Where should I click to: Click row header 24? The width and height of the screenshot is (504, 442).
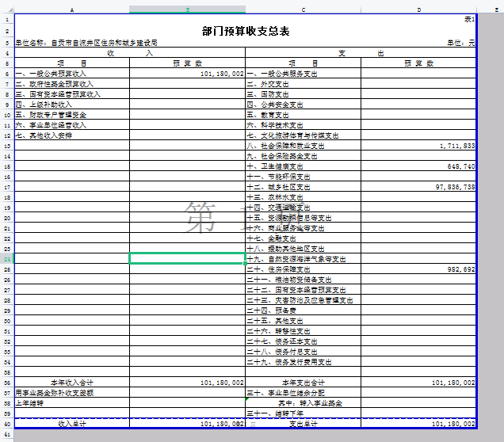(x=7, y=259)
